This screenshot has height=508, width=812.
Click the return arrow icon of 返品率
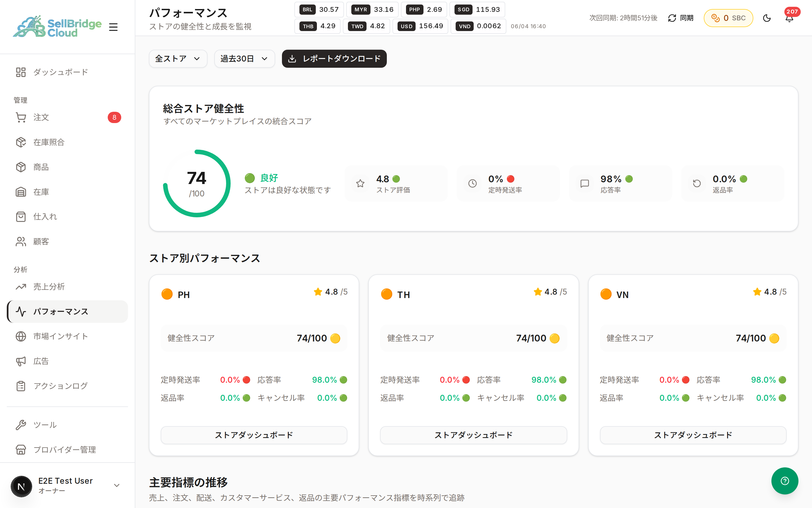[697, 183]
